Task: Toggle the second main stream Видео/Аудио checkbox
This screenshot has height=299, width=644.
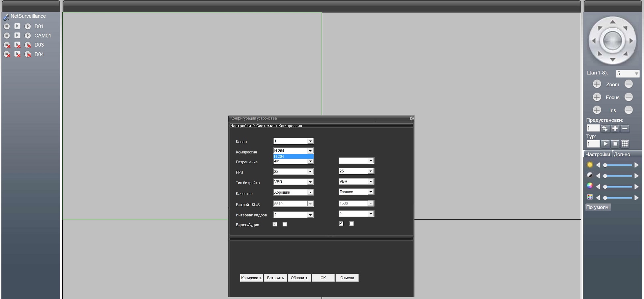Action: pos(285,224)
